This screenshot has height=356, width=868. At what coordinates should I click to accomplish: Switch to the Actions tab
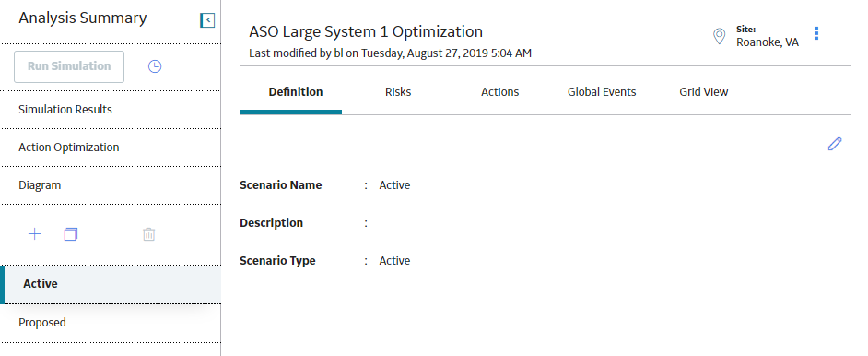(x=499, y=92)
